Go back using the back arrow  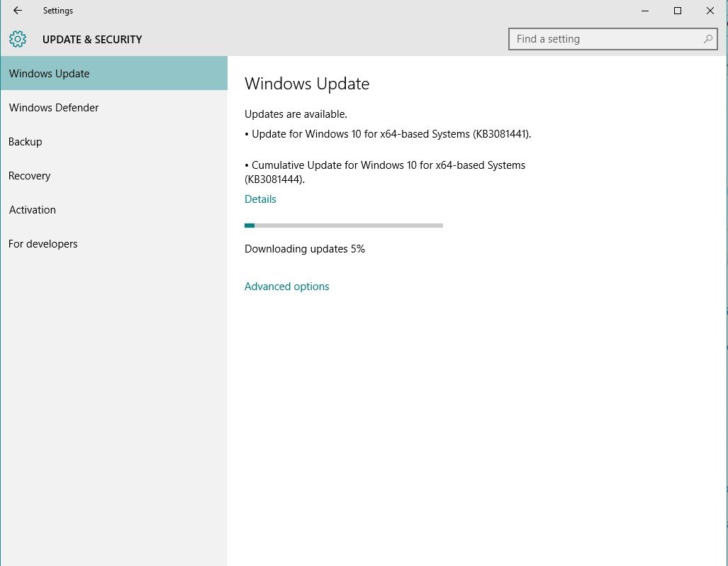point(18,10)
